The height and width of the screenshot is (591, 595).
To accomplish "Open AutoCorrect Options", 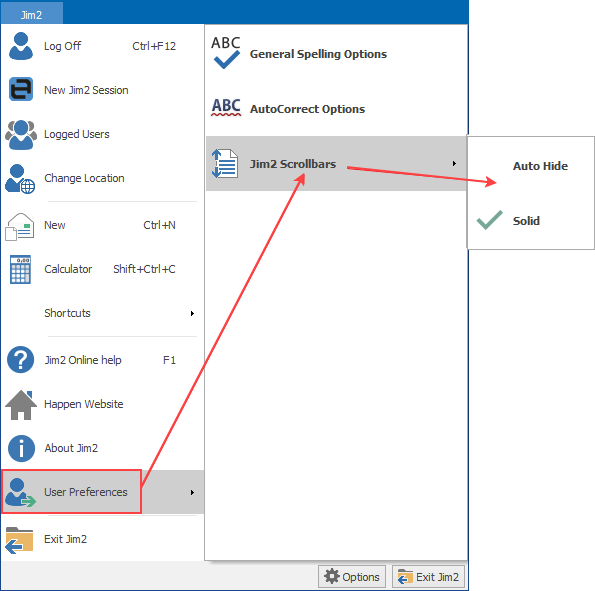I will click(x=336, y=109).
